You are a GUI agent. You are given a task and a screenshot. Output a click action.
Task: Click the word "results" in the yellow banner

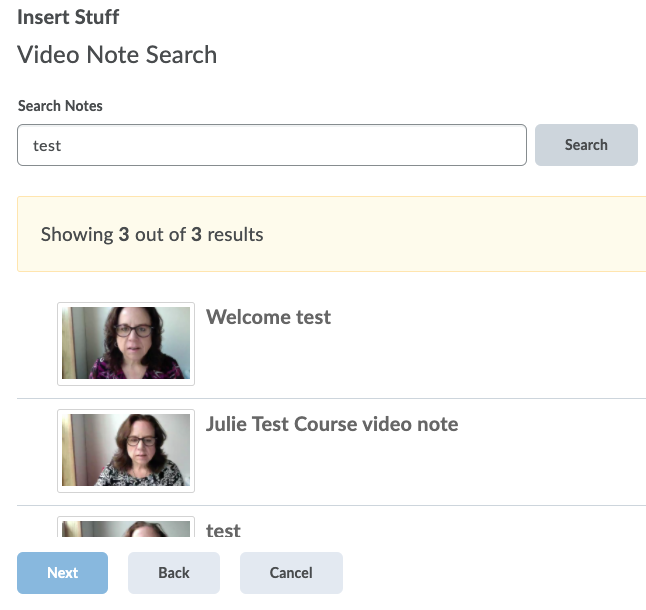coord(235,235)
